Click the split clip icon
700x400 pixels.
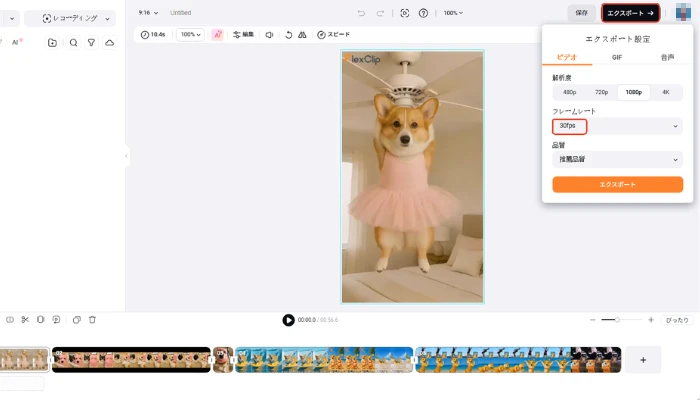coord(10,320)
